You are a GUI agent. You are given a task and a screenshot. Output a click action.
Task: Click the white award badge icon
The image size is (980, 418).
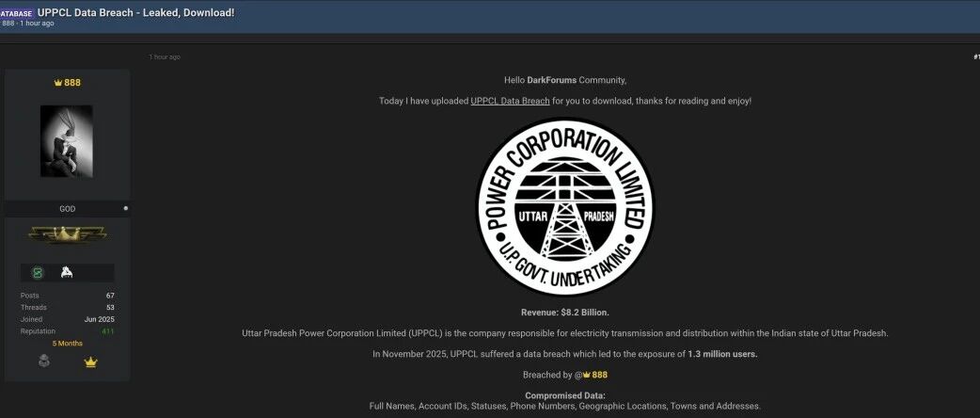67,272
